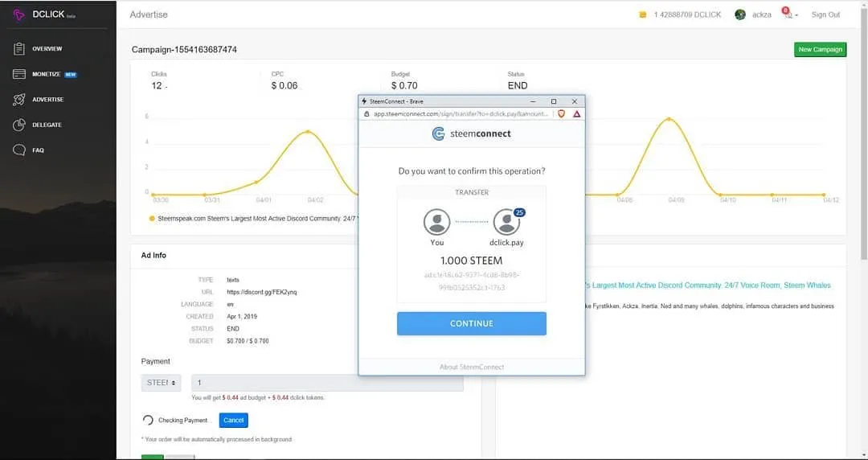This screenshot has height=460, width=868.
Task: Click the green New Campaign button
Action: coord(820,49)
